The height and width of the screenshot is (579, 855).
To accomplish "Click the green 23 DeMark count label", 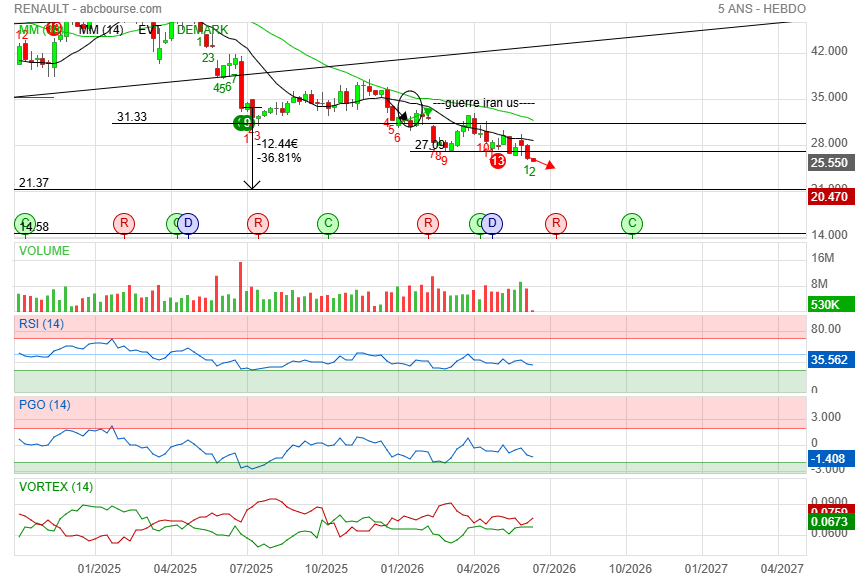I will click(x=208, y=58).
